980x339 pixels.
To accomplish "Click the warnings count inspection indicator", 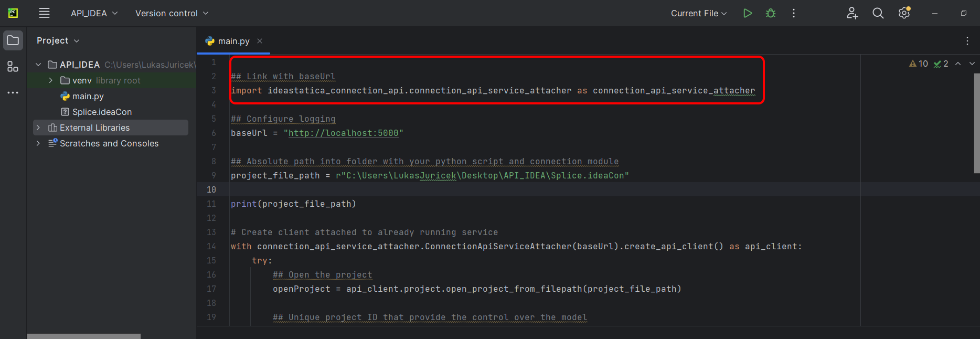I will (x=919, y=63).
